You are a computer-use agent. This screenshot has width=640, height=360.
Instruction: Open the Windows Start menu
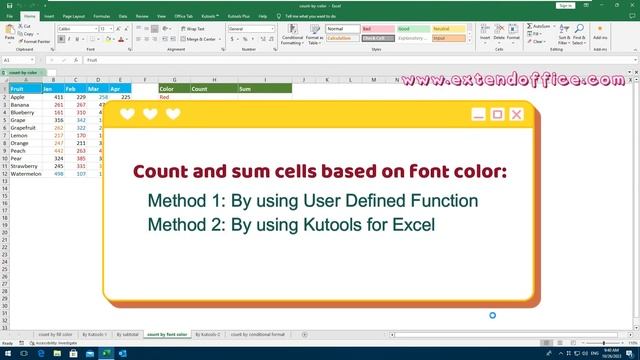tap(8, 353)
